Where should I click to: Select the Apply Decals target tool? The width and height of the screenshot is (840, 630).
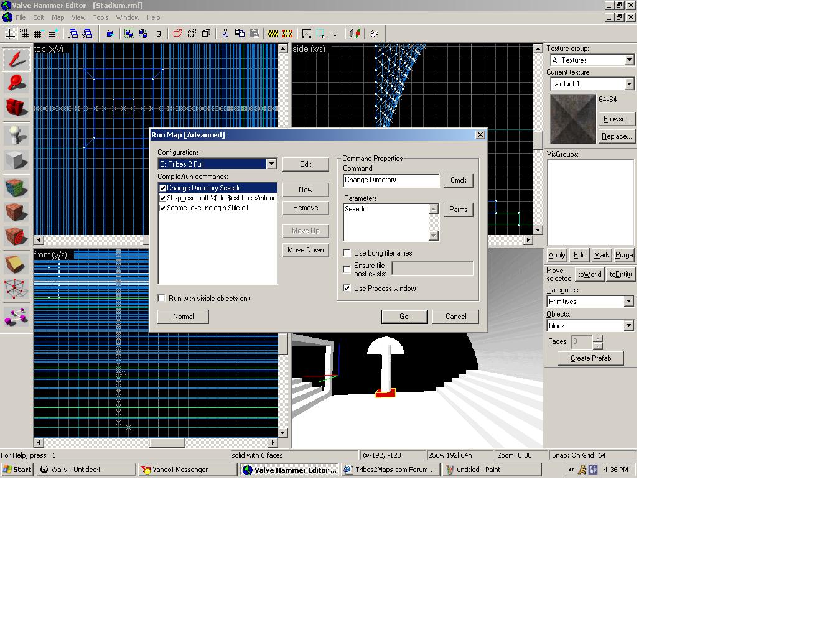[16, 236]
